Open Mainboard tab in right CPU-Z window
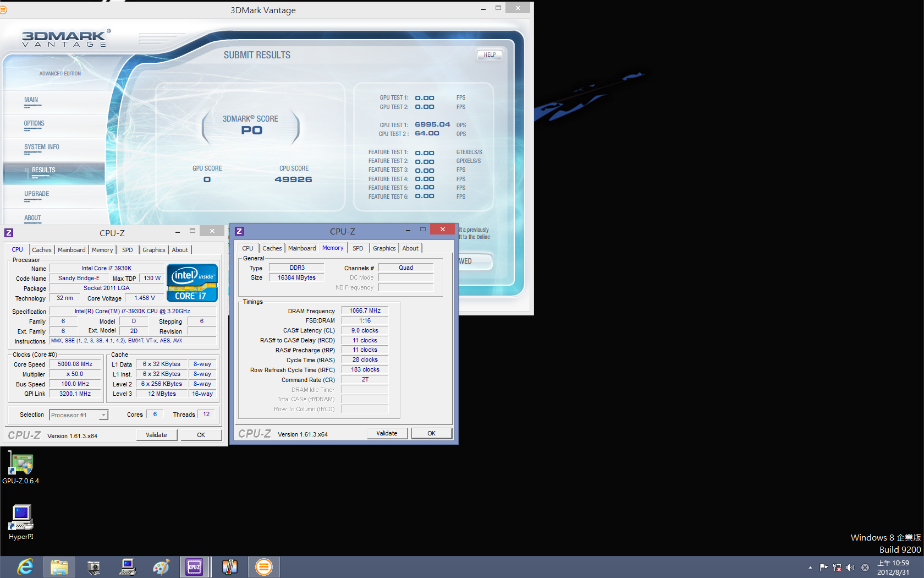This screenshot has width=924, height=578. pos(302,248)
